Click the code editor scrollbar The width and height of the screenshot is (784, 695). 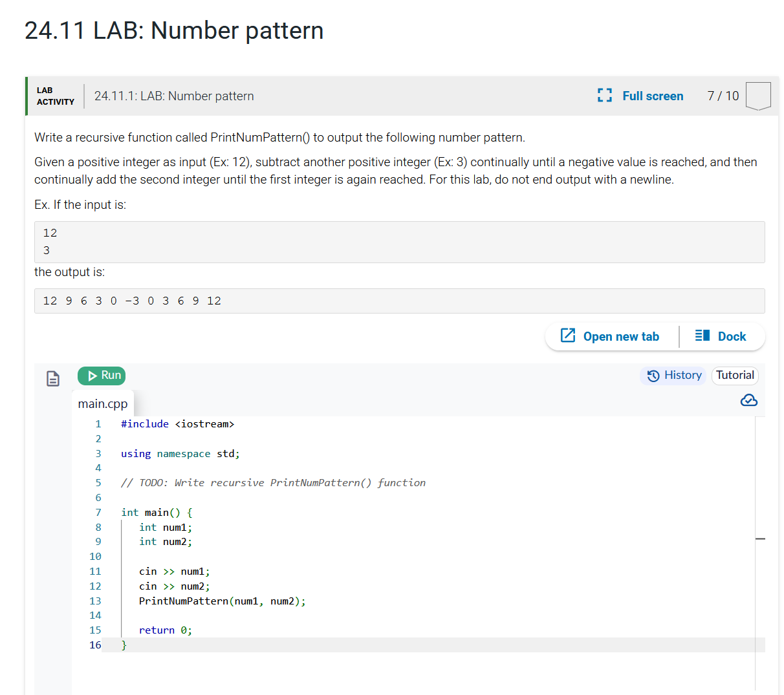point(759,539)
